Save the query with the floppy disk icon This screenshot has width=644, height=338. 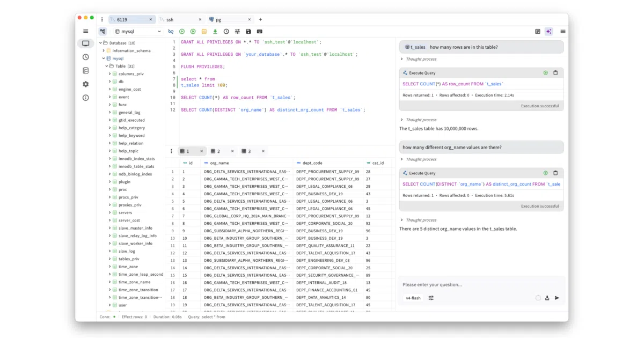pyautogui.click(x=248, y=32)
